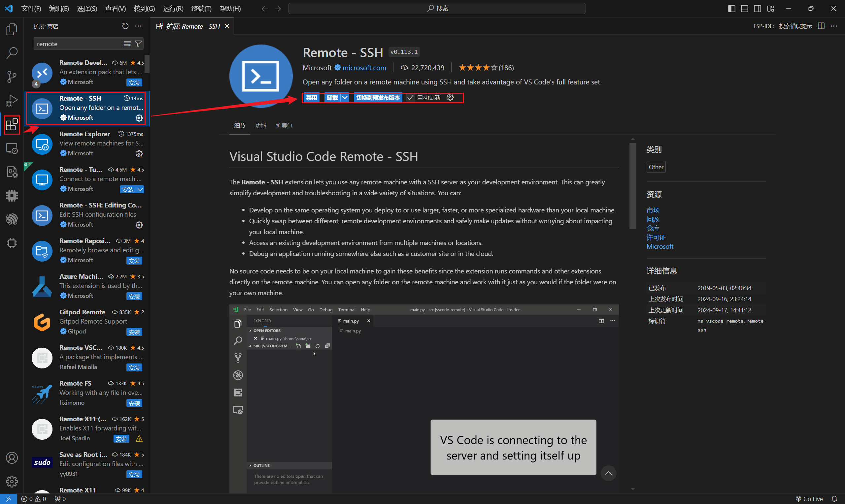This screenshot has height=504, width=845.
Task: Refresh the extensions marketplace list
Action: [125, 26]
